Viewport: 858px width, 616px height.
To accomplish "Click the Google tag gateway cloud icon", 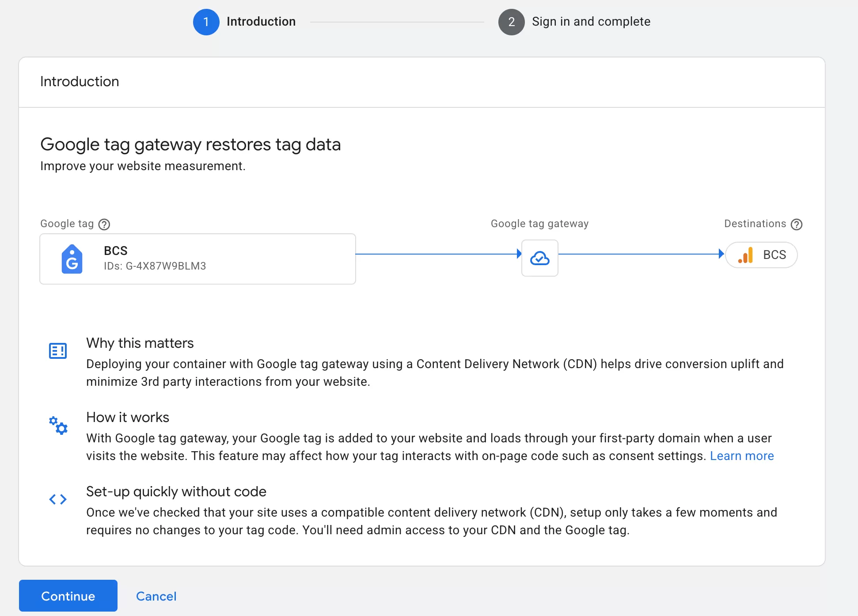I will (539, 258).
